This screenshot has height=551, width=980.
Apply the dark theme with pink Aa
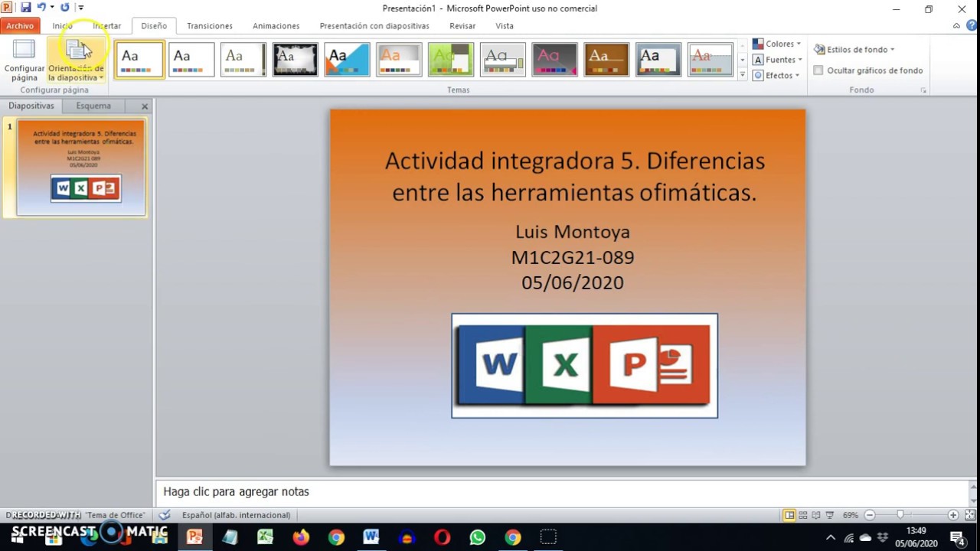tap(554, 60)
